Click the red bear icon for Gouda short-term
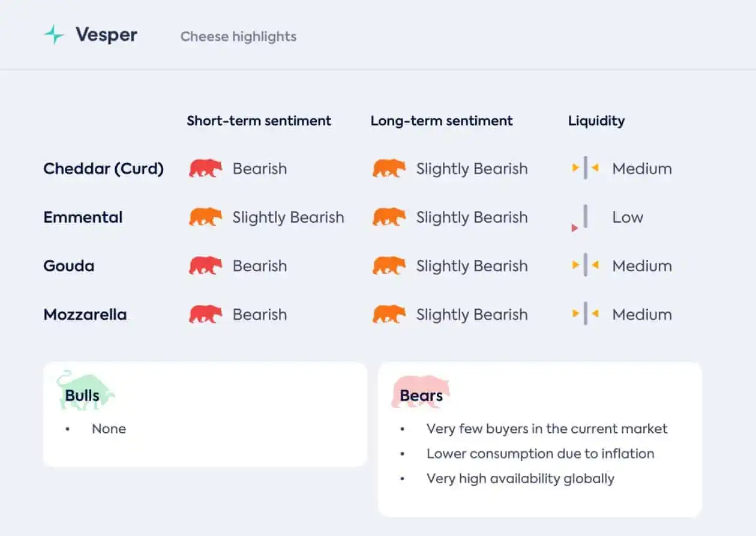Image resolution: width=756 pixels, height=536 pixels. (206, 266)
